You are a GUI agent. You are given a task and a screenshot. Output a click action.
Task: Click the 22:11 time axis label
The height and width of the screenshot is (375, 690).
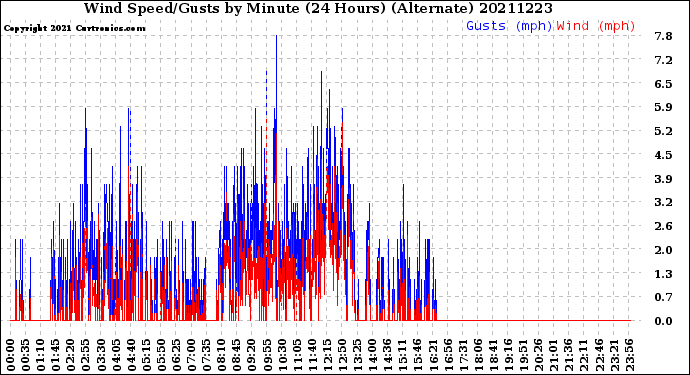[x=584, y=355]
